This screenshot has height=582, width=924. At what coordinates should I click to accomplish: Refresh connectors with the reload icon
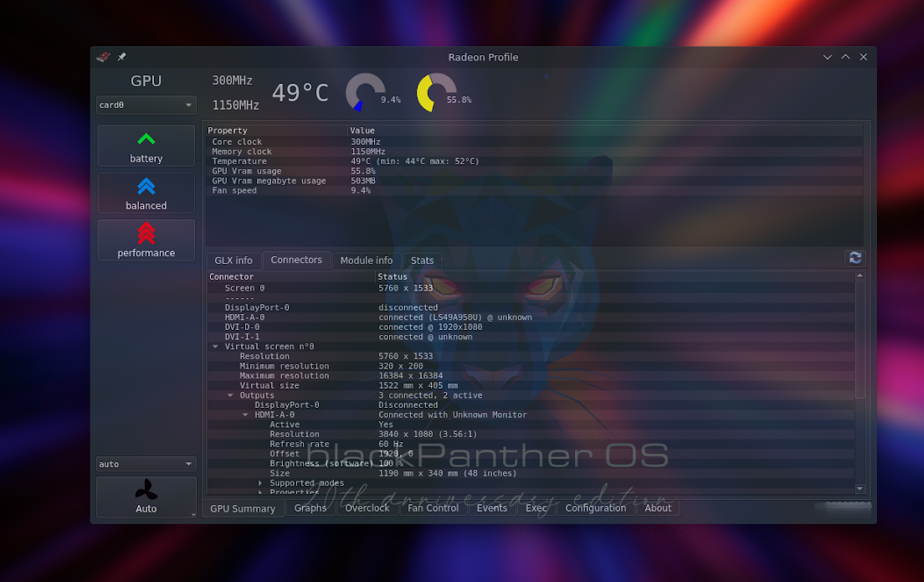coord(855,258)
